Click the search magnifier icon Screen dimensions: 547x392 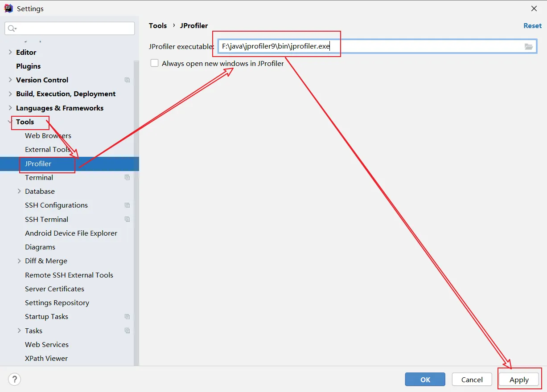pyautogui.click(x=12, y=29)
